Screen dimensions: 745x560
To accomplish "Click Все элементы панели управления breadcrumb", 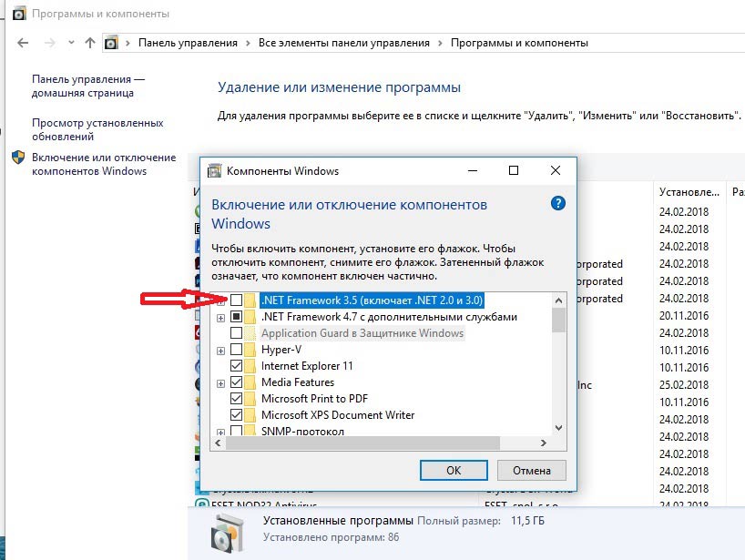I will [x=344, y=43].
